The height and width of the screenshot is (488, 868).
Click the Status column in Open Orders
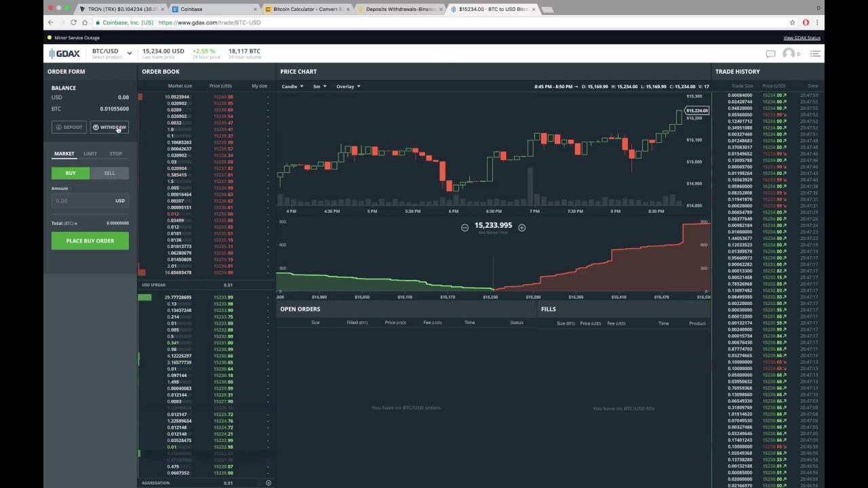point(516,323)
